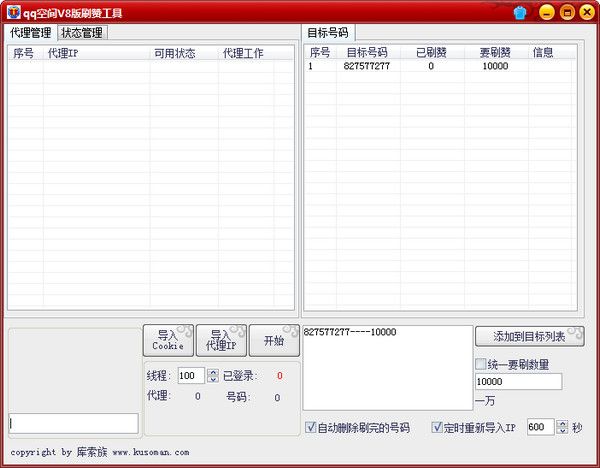Click the 线程 input field showing 100
This screenshot has width=600, height=468.
[x=191, y=376]
